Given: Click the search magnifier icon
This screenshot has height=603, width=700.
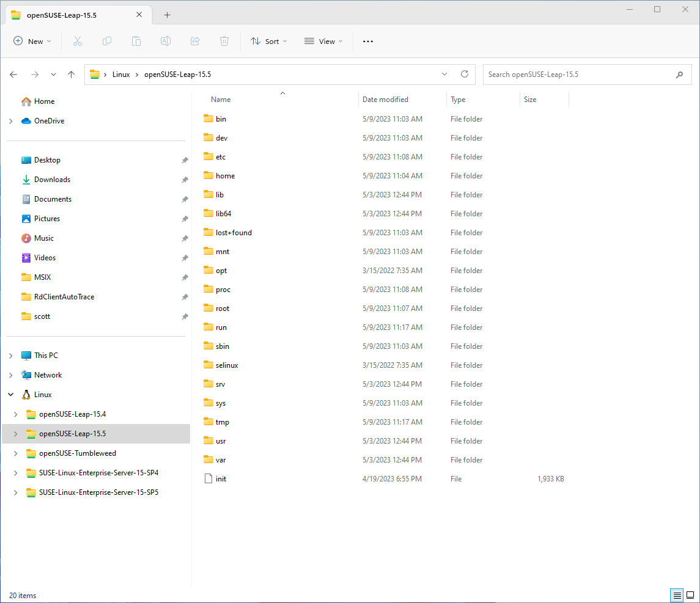Looking at the screenshot, I should 679,75.
